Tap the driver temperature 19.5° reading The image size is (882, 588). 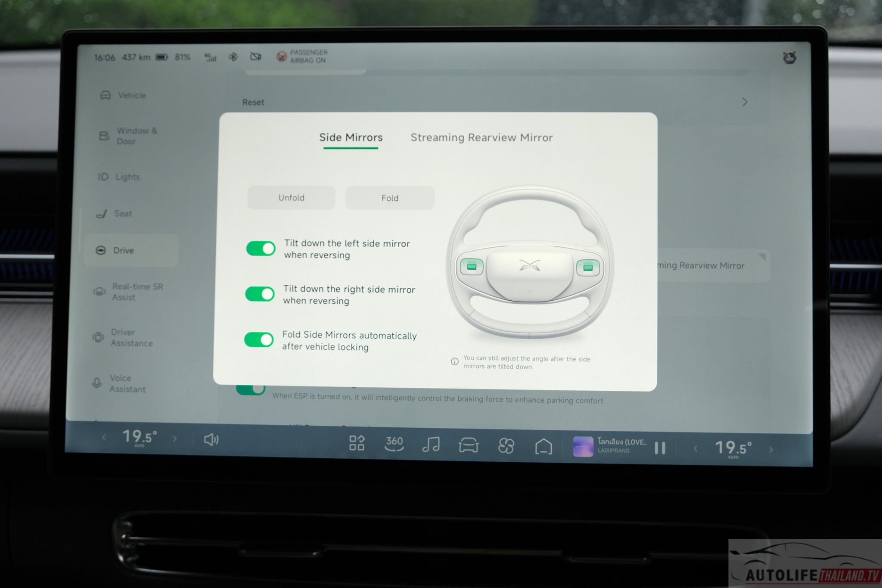point(140,437)
